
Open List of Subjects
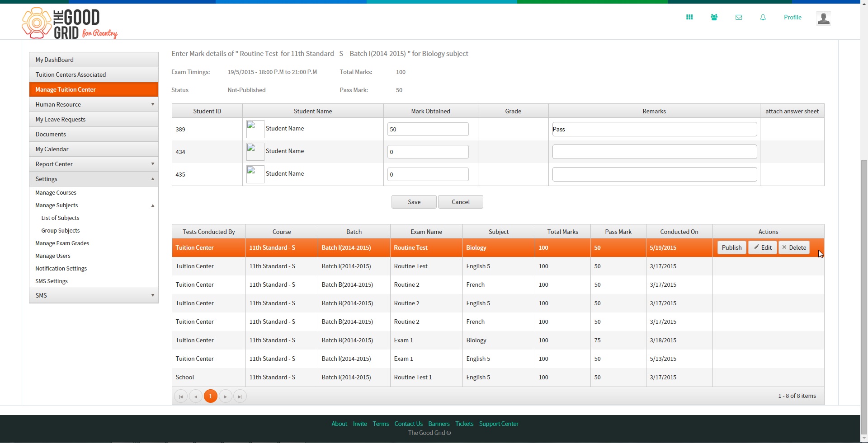(x=60, y=218)
